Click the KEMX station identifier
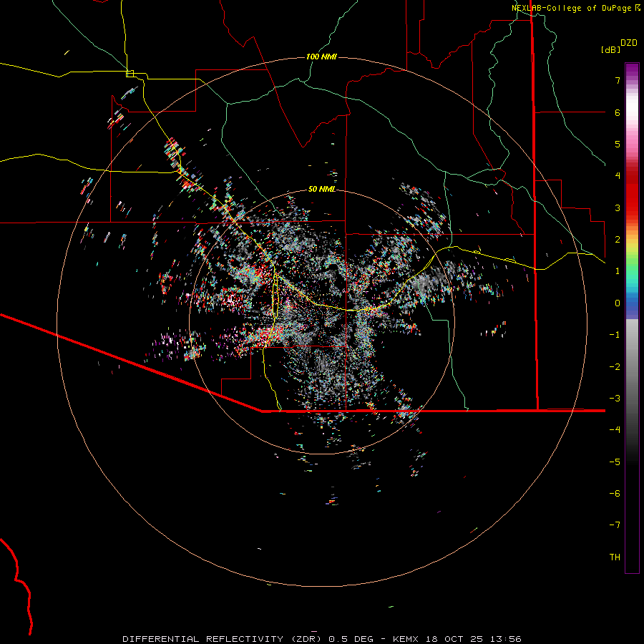The height and width of the screenshot is (644, 644). pyautogui.click(x=406, y=638)
